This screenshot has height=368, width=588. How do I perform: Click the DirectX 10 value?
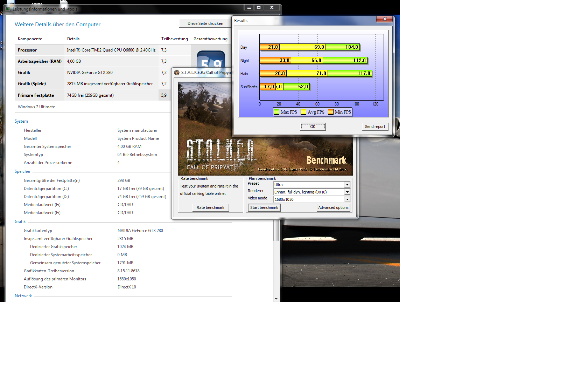click(127, 287)
